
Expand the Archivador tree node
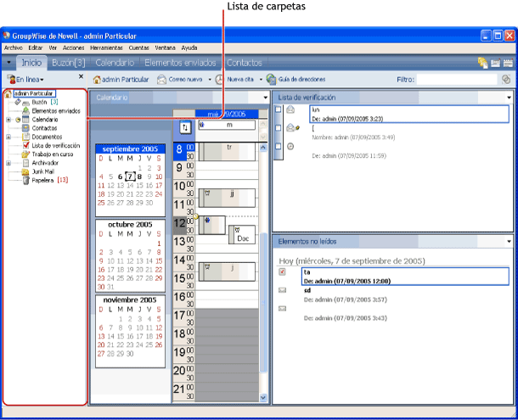[x=8, y=163]
